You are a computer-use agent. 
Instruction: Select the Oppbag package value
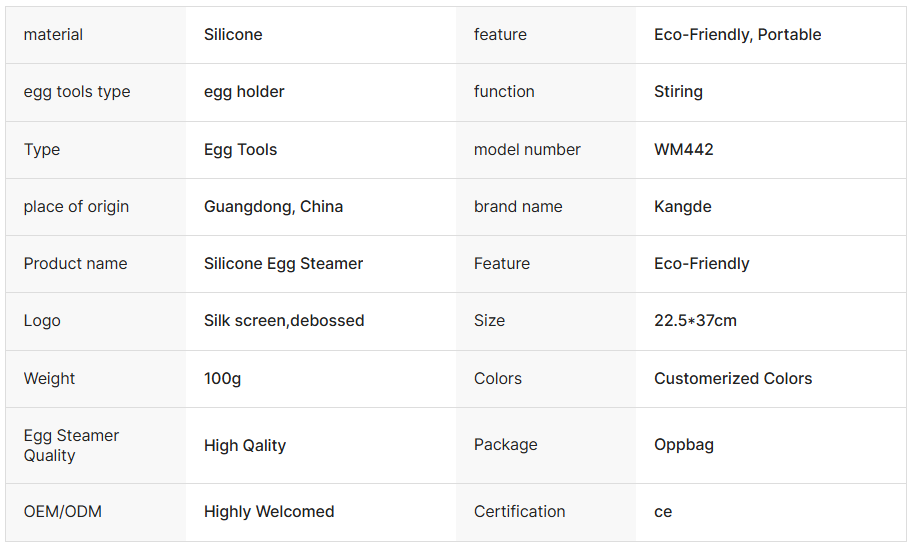click(684, 445)
